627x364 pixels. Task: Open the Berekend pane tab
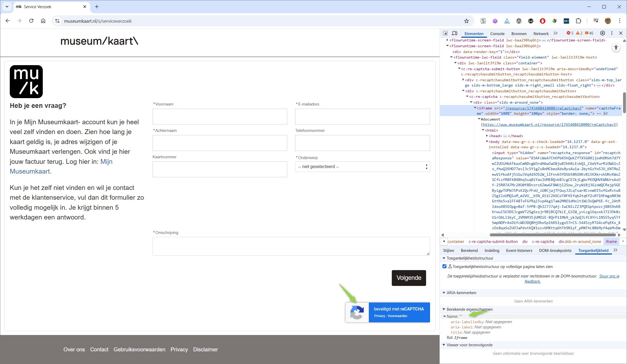tap(469, 251)
